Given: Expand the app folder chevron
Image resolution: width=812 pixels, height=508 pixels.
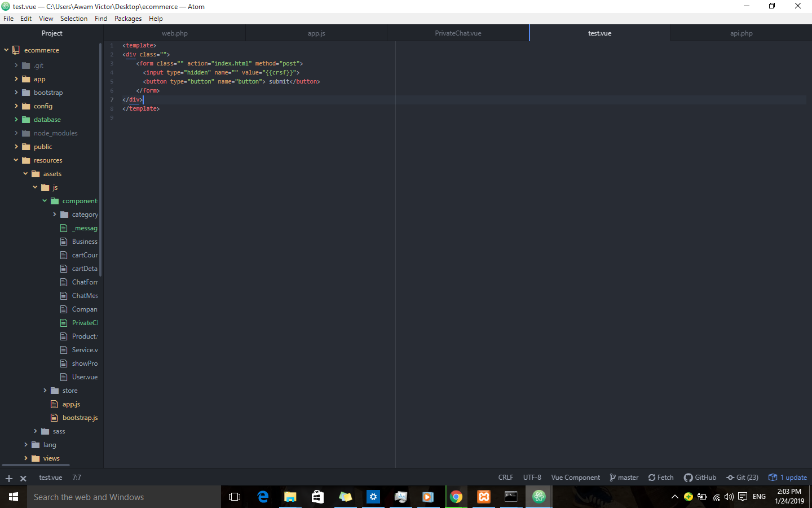Looking at the screenshot, I should [x=16, y=79].
